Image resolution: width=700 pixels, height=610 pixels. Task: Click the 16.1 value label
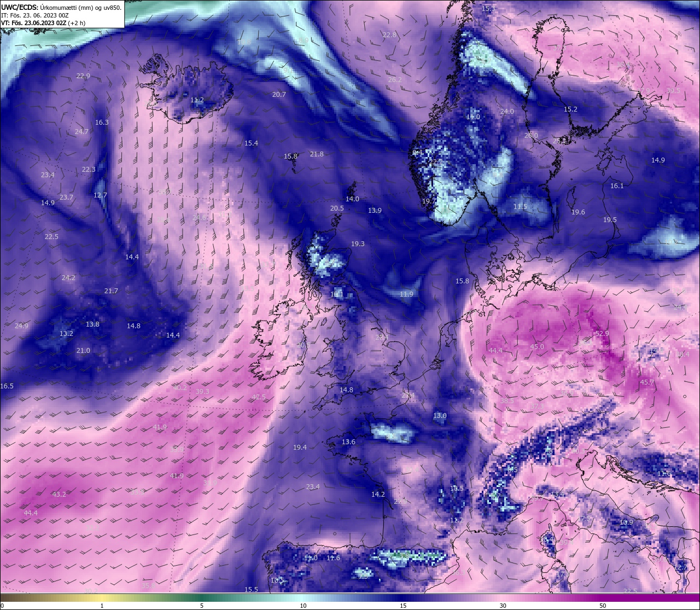(x=617, y=186)
